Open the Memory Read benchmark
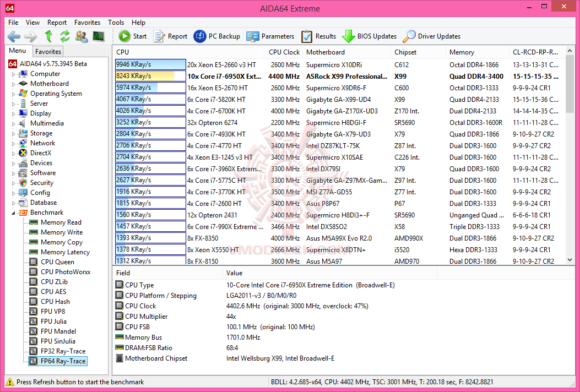This screenshot has width=580, height=392. 61,222
